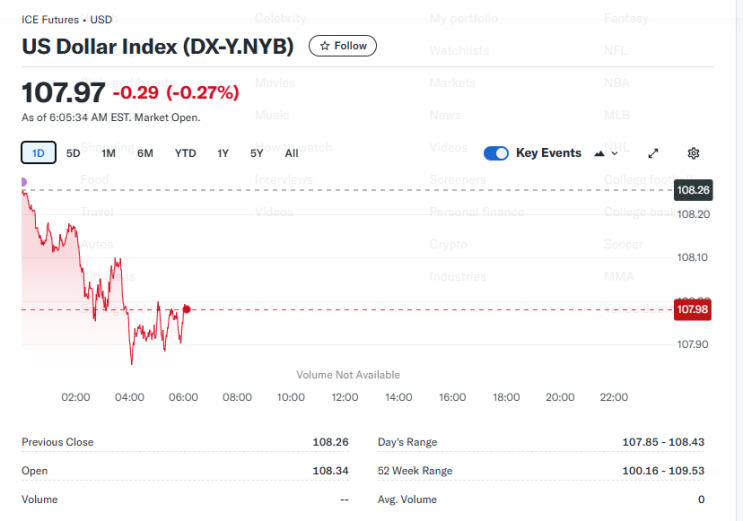Follow the US Dollar Index
The height and width of the screenshot is (521, 743).
pyautogui.click(x=343, y=46)
